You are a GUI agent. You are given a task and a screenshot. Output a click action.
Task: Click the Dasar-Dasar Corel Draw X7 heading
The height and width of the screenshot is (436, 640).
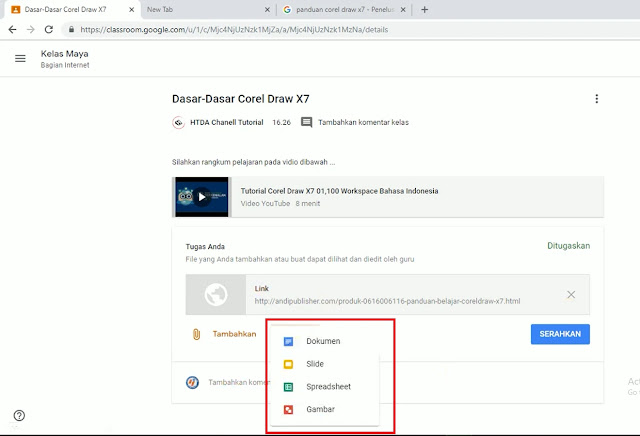(240, 99)
